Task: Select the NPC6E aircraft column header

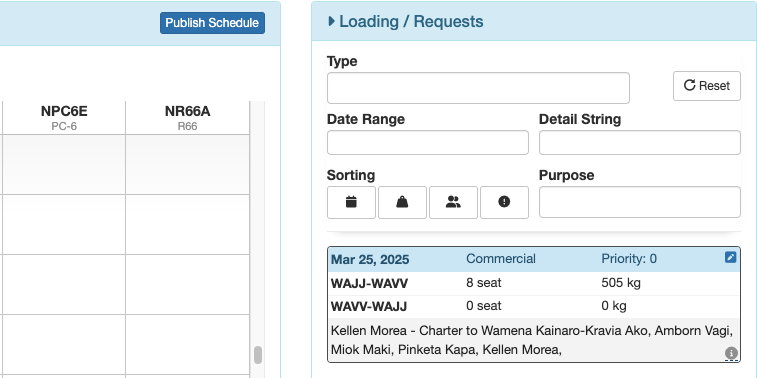Action: (64, 117)
